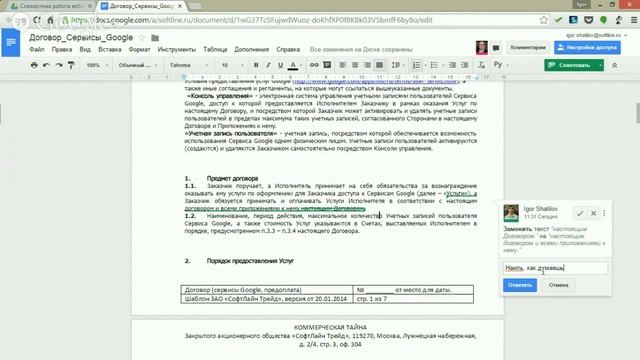Open the account email dropdown
The height and width of the screenshot is (360, 640).
pos(597,35)
